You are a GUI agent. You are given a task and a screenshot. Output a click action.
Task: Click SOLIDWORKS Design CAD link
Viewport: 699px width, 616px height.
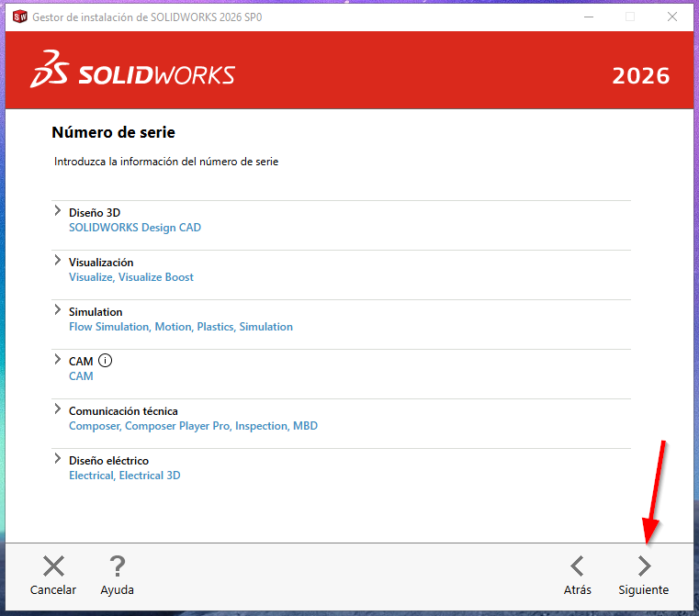[x=134, y=228]
